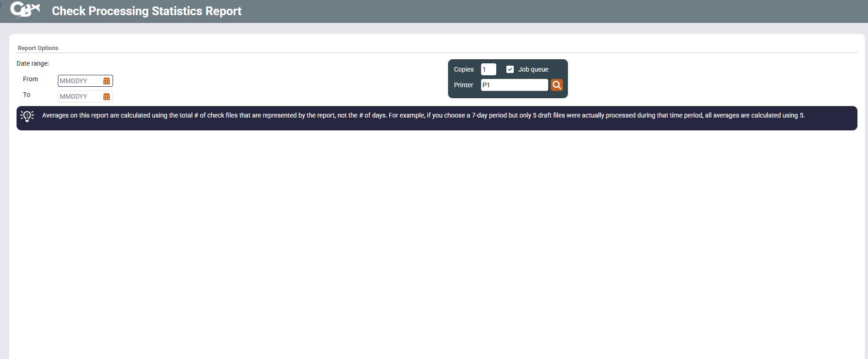This screenshot has width=868, height=359.
Task: Click the Copies label
Action: [464, 69]
